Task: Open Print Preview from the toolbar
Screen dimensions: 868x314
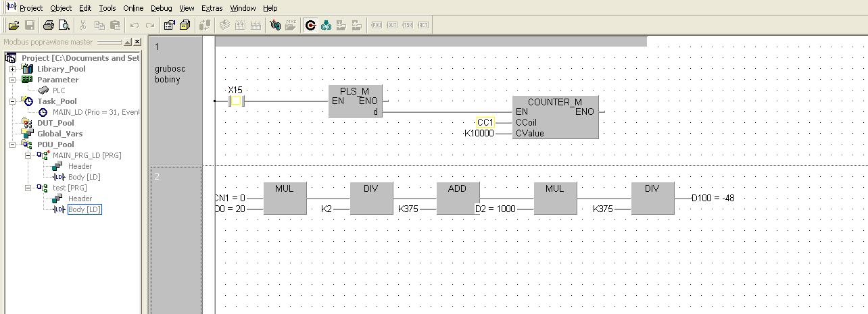Action: click(64, 25)
